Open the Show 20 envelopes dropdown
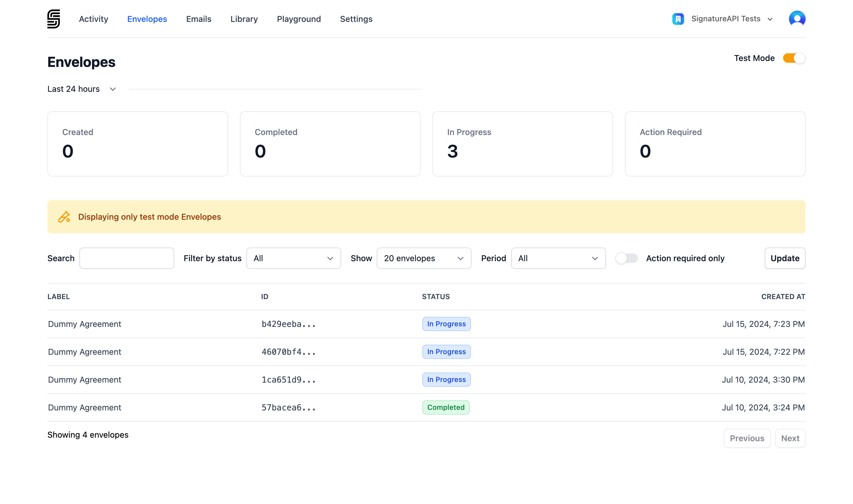This screenshot has height=504, width=853. coord(424,259)
